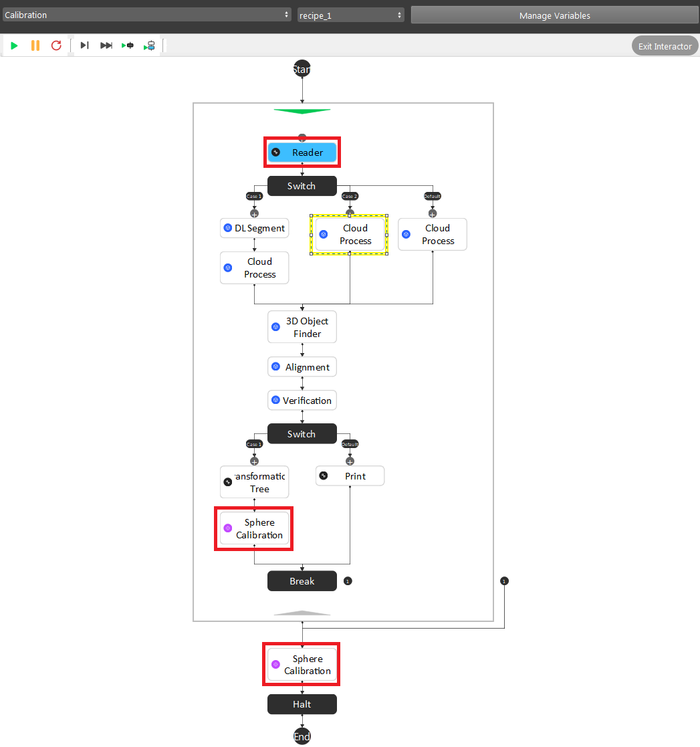This screenshot has width=700, height=747.
Task: Open the Calibration dropdown
Action: click(146, 15)
